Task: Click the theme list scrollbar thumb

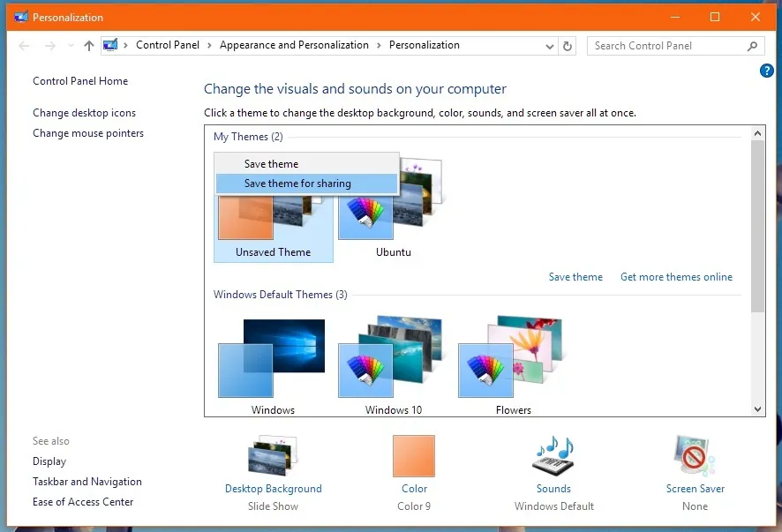Action: pos(757,226)
